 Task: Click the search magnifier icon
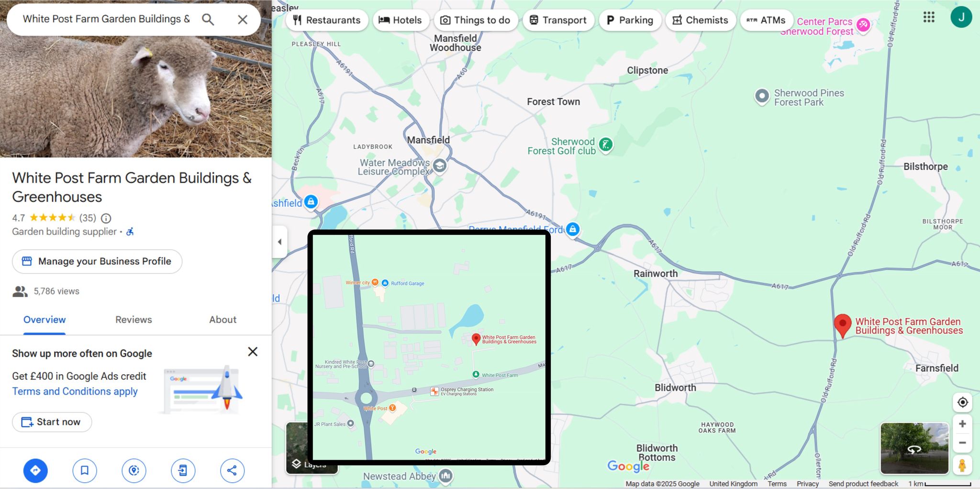pyautogui.click(x=208, y=19)
